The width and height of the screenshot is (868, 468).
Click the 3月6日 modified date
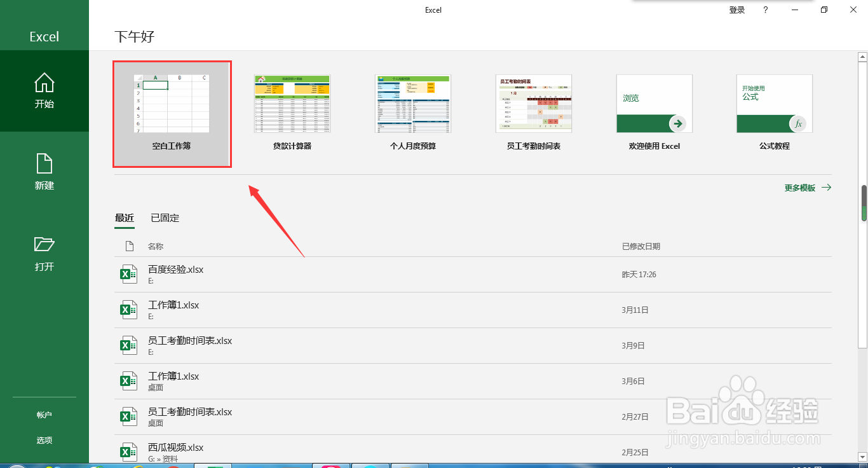tap(634, 382)
